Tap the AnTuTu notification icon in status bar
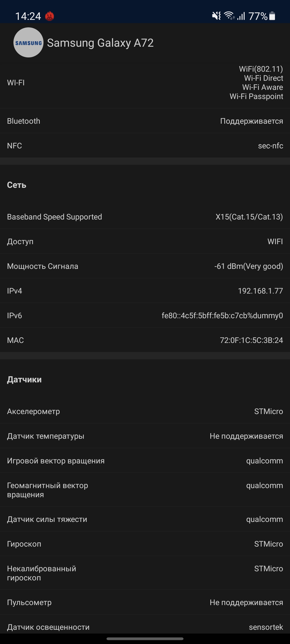Viewport: 290px width, 644px height. pos(49,16)
